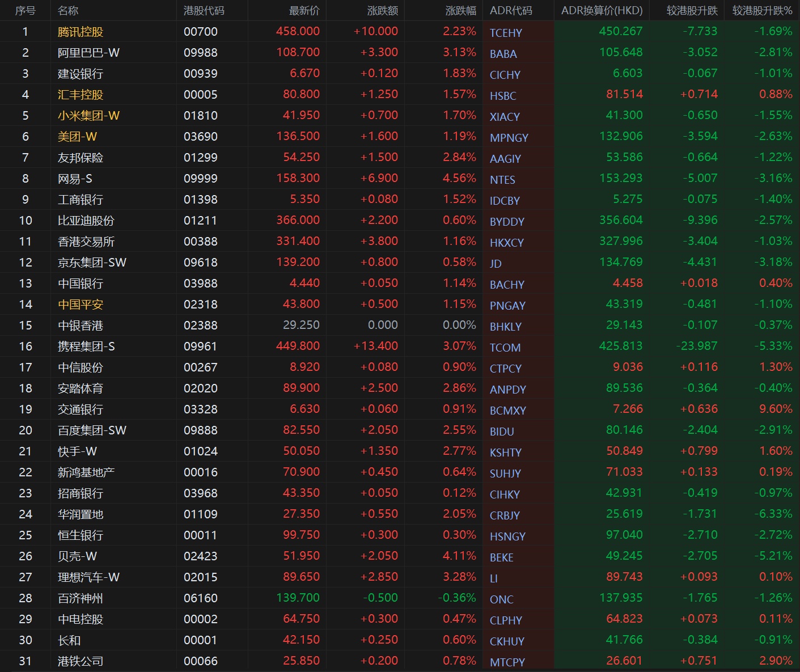800x672 pixels.
Task: Click the ADR converted price 450.267
Action: pyautogui.click(x=621, y=31)
